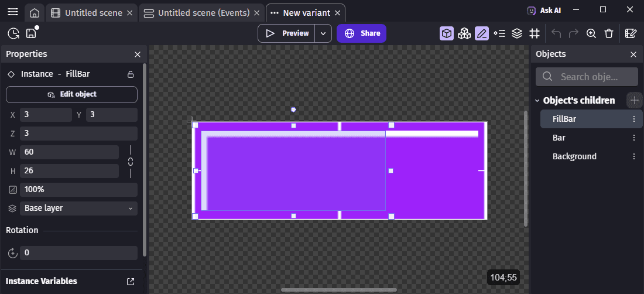Open zoom options magnifier icon

click(591, 33)
